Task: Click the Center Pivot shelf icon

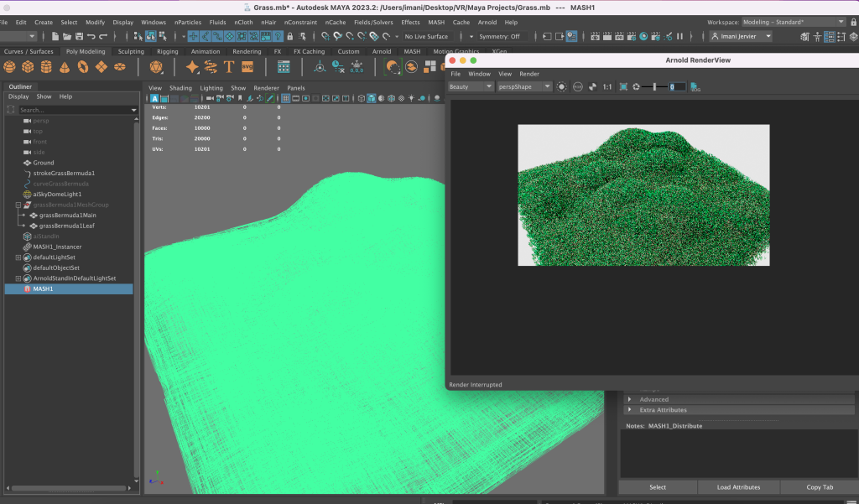Action: [x=320, y=67]
